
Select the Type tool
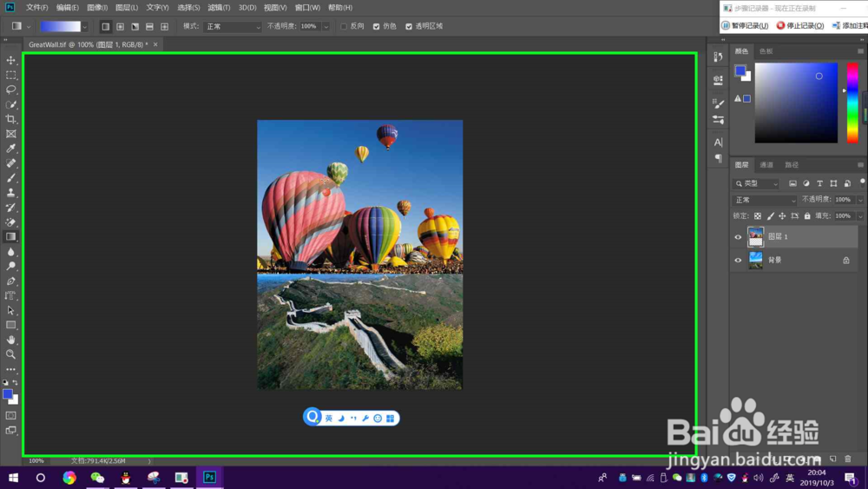pyautogui.click(x=10, y=295)
